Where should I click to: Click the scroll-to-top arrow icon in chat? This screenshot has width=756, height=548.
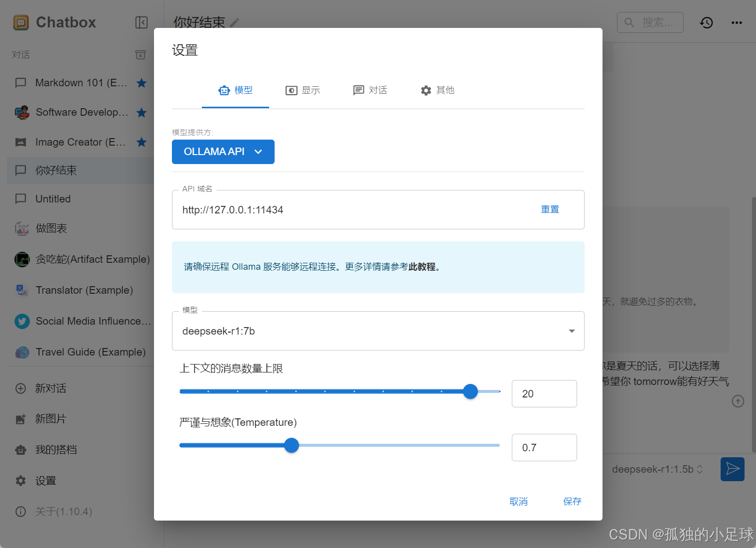click(x=738, y=401)
